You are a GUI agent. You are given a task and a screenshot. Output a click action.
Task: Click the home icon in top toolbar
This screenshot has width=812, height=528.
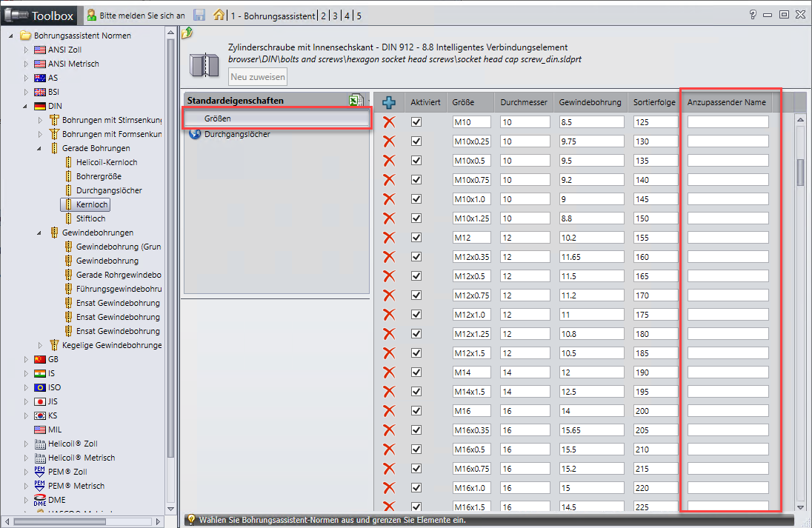tap(219, 15)
